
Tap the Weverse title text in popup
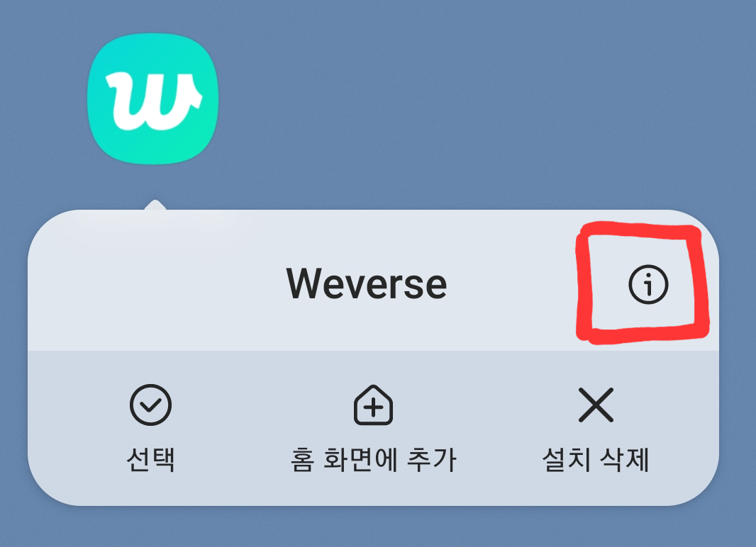[367, 284]
